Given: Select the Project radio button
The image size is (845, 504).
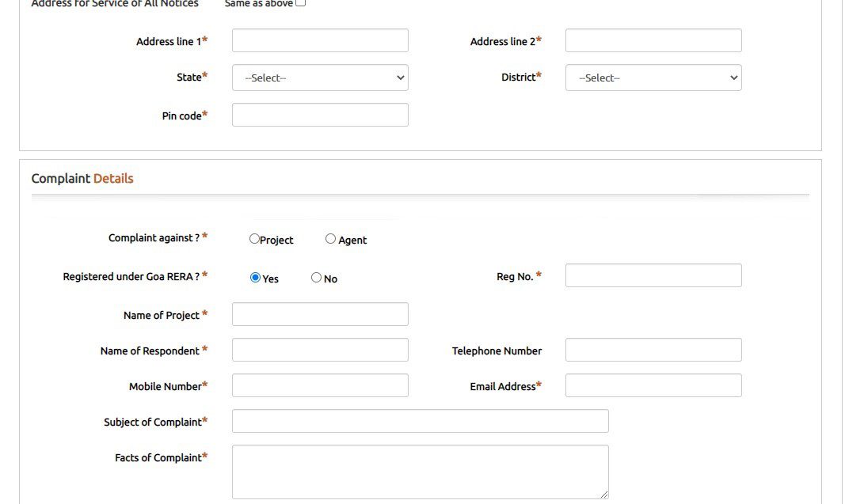Looking at the screenshot, I should click(x=254, y=239).
